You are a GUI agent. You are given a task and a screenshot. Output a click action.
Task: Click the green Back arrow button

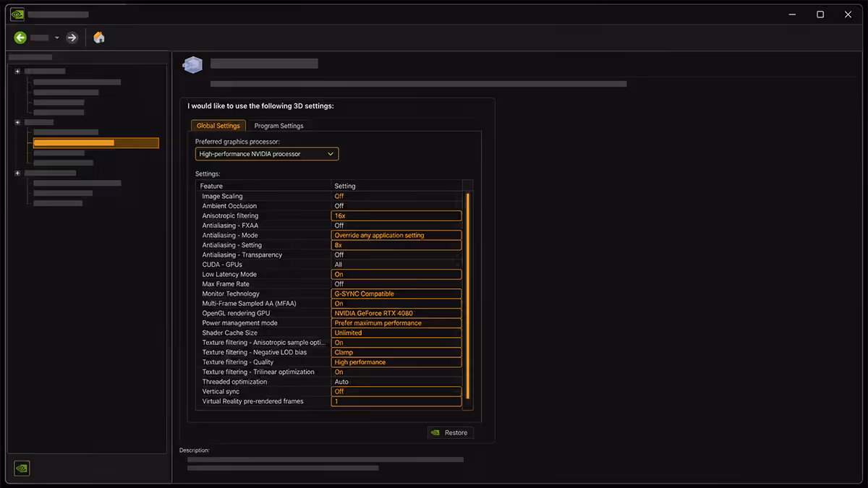pos(20,38)
